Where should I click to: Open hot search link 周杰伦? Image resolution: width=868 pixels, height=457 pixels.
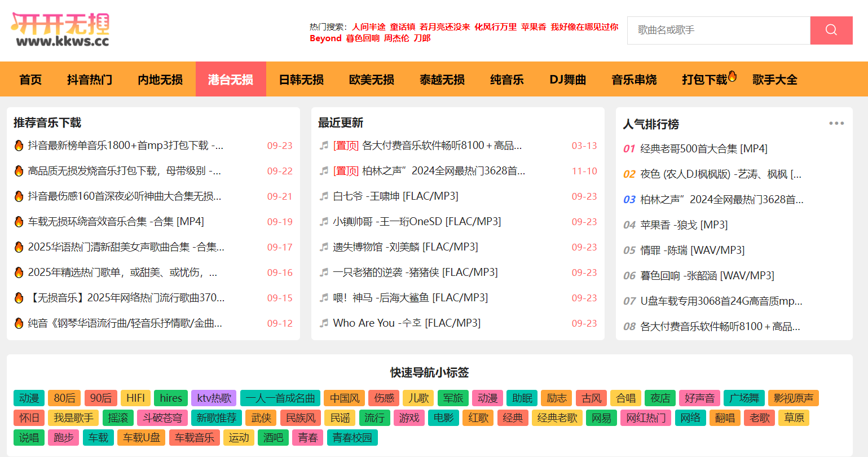tap(396, 38)
